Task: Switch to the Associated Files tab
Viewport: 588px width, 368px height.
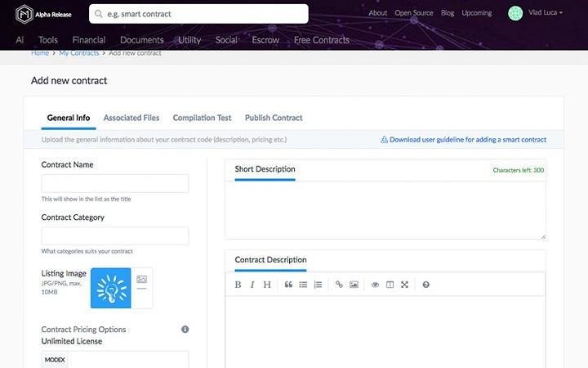Action: pos(131,118)
